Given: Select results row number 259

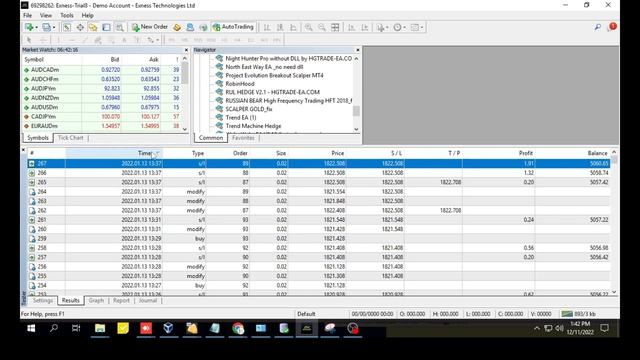Looking at the screenshot, I should [x=318, y=238].
